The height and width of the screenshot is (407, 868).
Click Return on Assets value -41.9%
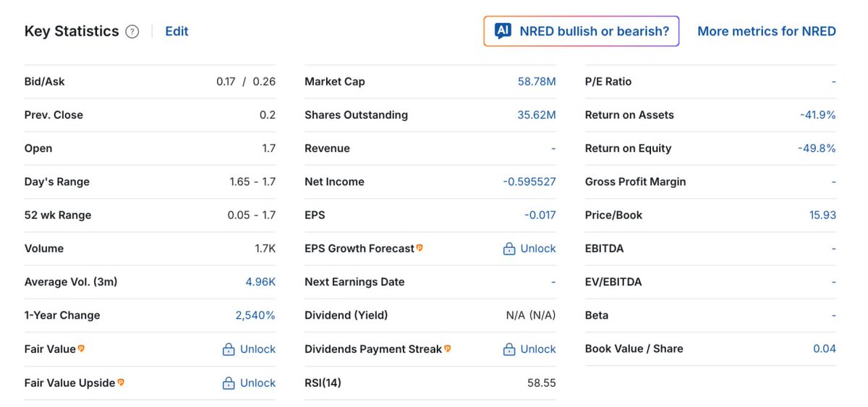818,115
